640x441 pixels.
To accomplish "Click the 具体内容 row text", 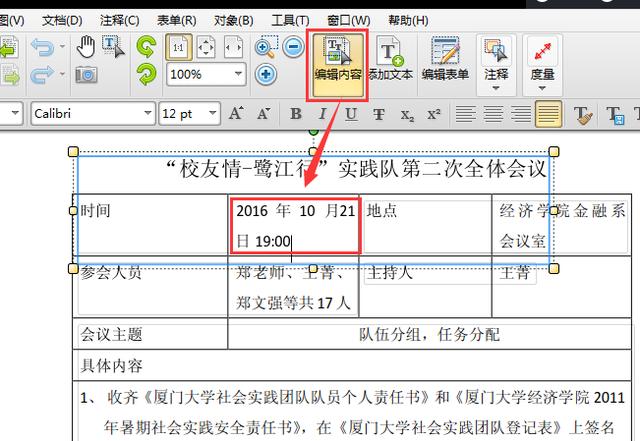I will pos(111,365).
